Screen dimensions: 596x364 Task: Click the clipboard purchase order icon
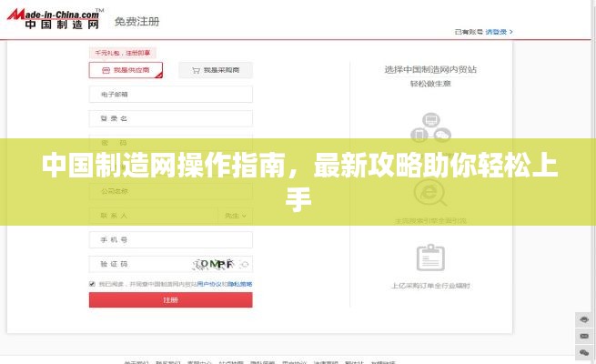[430, 257]
